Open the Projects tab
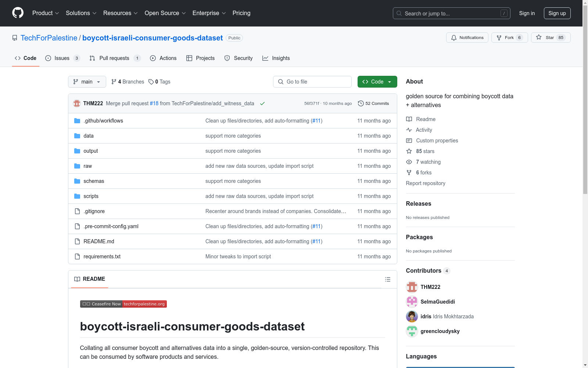Screen dimensions: 588x368 [x=201, y=58]
